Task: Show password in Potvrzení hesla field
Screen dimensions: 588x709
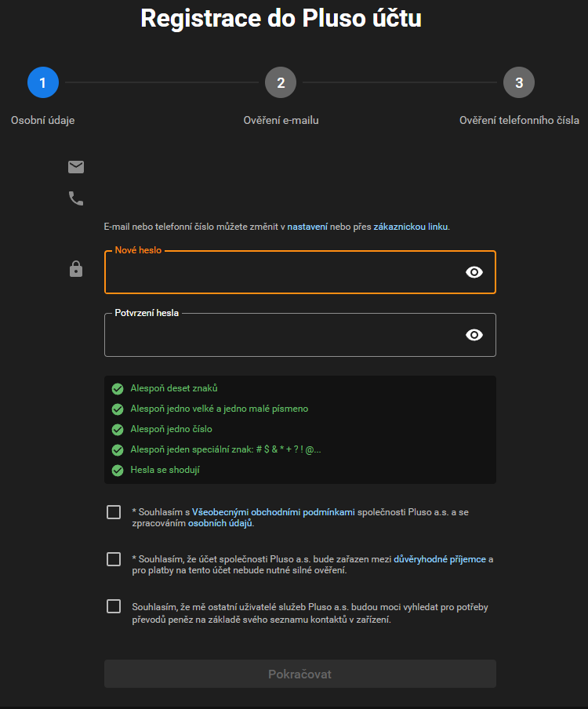Action: coord(474,335)
